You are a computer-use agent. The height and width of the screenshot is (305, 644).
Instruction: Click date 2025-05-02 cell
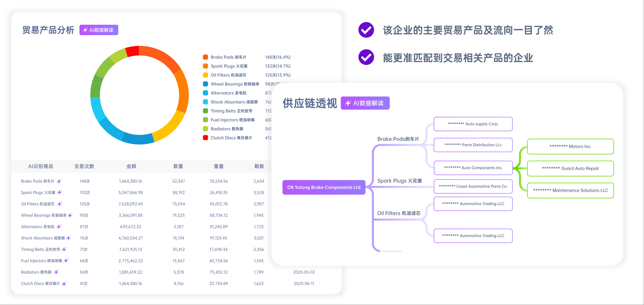click(x=304, y=272)
